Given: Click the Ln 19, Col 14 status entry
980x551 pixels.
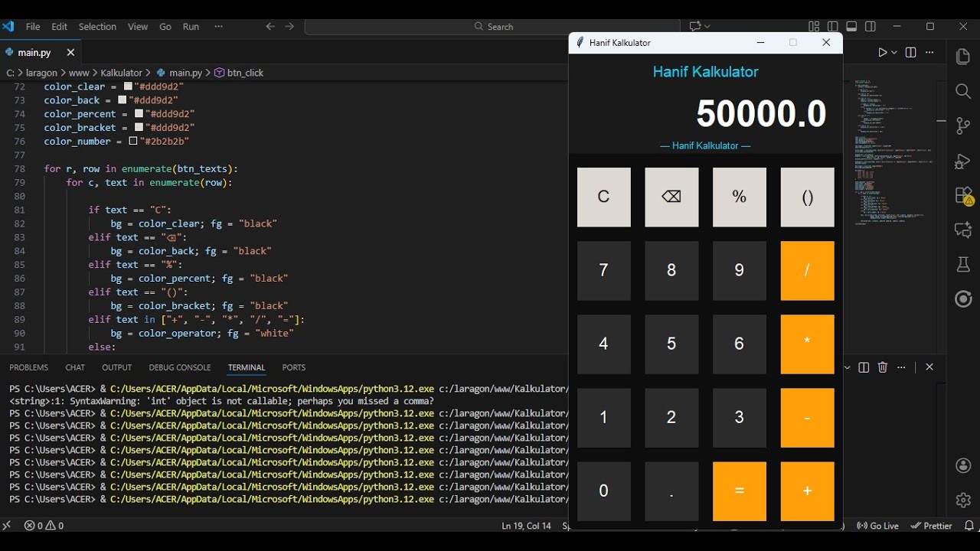Looking at the screenshot, I should coord(527,526).
